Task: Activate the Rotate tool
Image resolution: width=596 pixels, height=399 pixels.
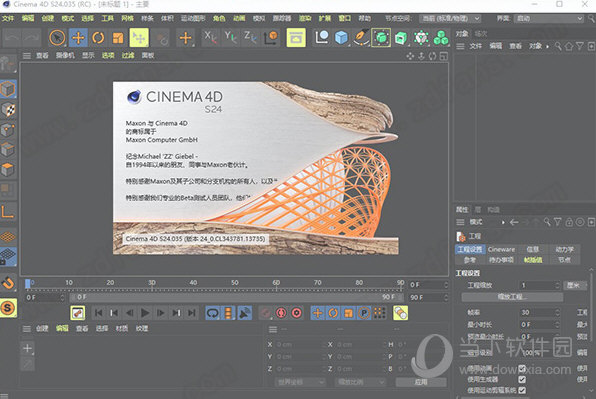Action: click(98, 38)
